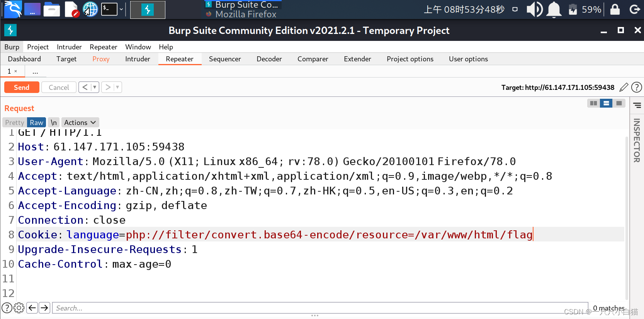Add a new Repeater tab with the ellipsis
Viewport: 644px width, 319px height.
click(35, 72)
